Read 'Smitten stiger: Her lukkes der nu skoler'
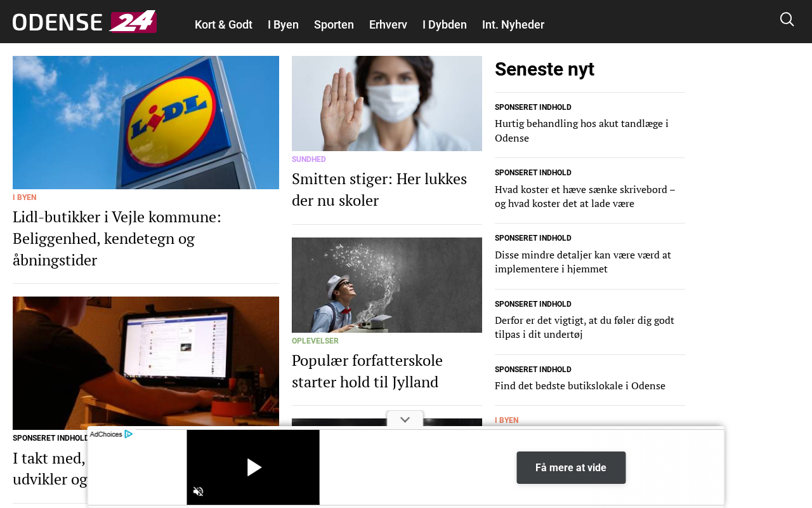Viewport: 812px width, 508px height. pyautogui.click(x=379, y=189)
